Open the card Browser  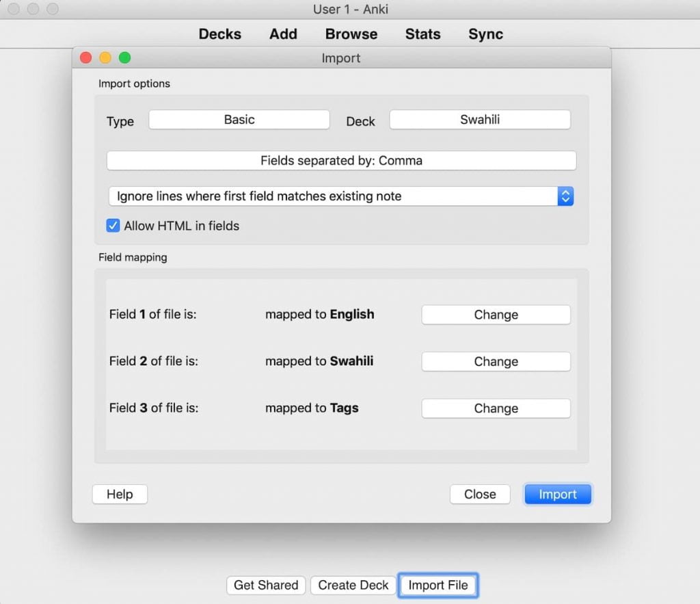[351, 34]
